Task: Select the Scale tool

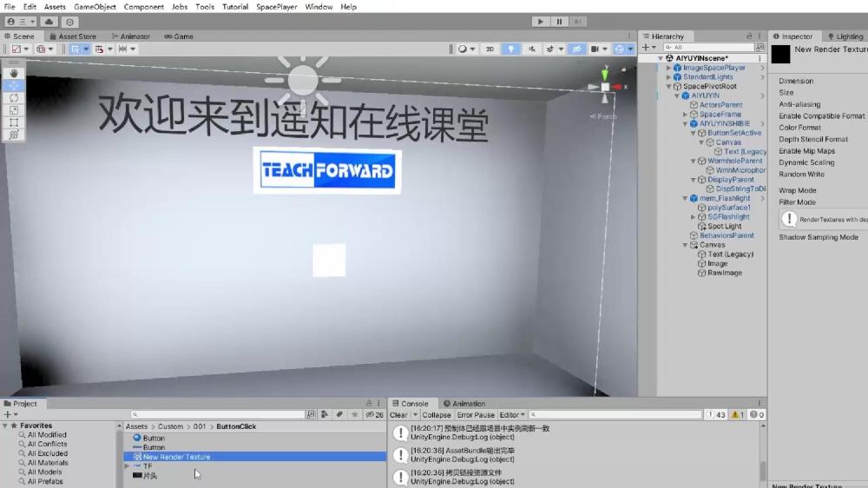Action: (14, 110)
